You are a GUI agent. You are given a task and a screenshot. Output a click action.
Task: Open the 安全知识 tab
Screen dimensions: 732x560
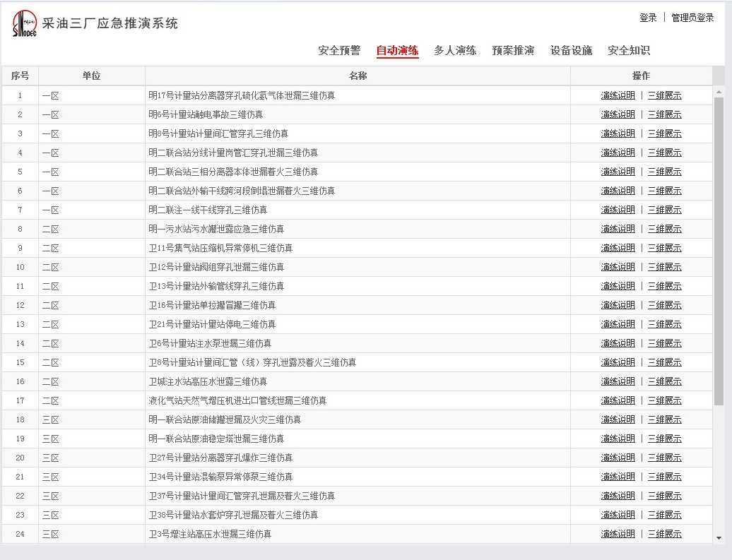[x=629, y=51]
